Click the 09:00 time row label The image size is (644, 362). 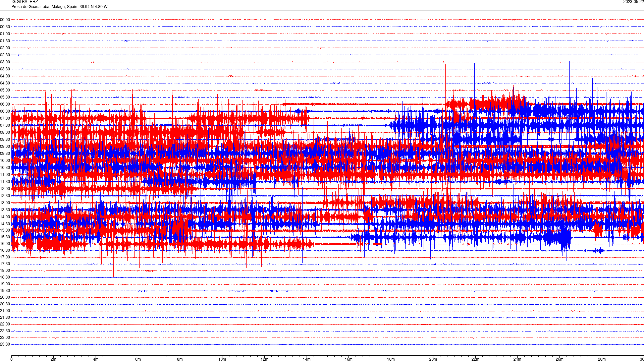pos(5,146)
